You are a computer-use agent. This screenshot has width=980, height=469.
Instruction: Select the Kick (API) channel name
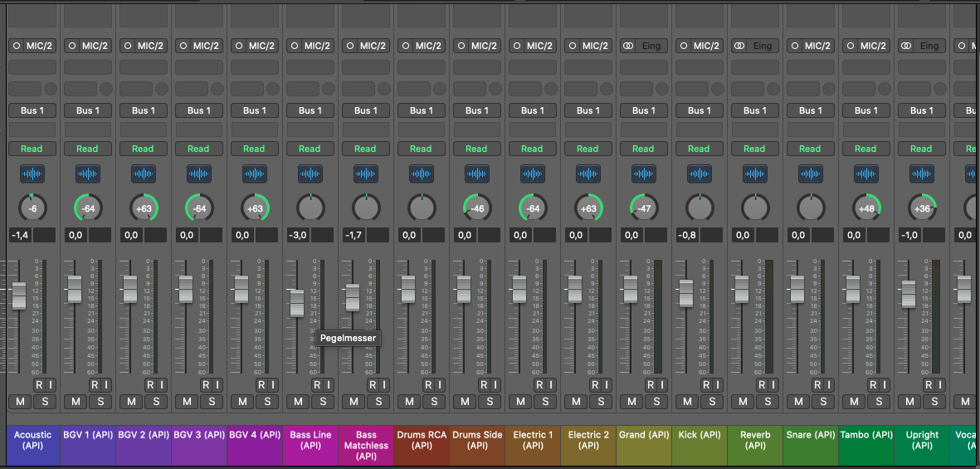[700, 435]
